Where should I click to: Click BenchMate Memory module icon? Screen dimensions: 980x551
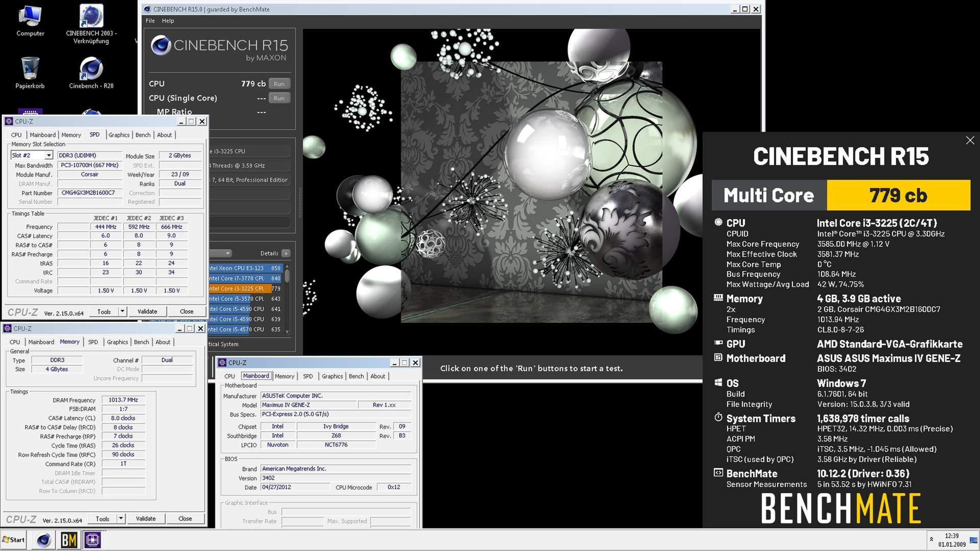(718, 298)
